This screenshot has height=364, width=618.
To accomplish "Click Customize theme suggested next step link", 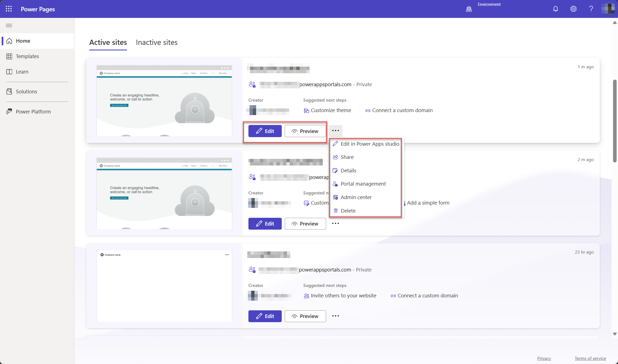I will point(327,110).
